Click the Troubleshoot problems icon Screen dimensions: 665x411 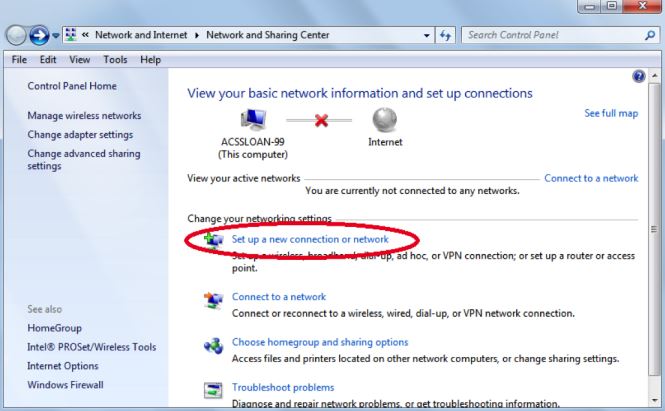point(213,390)
